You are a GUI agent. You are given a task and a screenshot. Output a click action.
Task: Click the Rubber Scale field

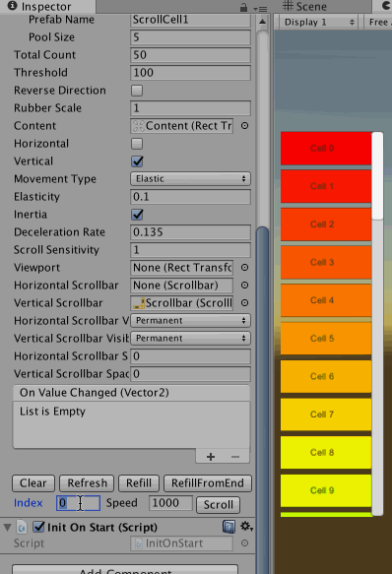190,108
